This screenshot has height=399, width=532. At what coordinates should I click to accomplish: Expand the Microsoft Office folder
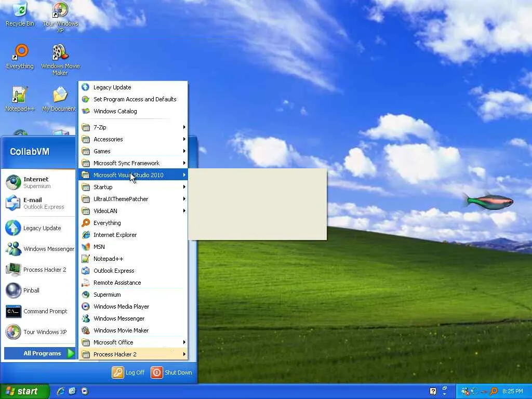[x=133, y=342]
